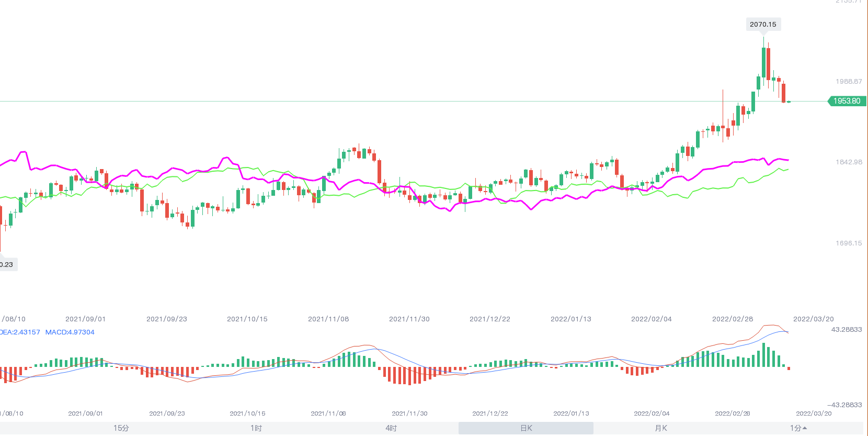868x436 pixels.
Task: Open the 4时 four-hour chart tab
Action: pyautogui.click(x=391, y=428)
